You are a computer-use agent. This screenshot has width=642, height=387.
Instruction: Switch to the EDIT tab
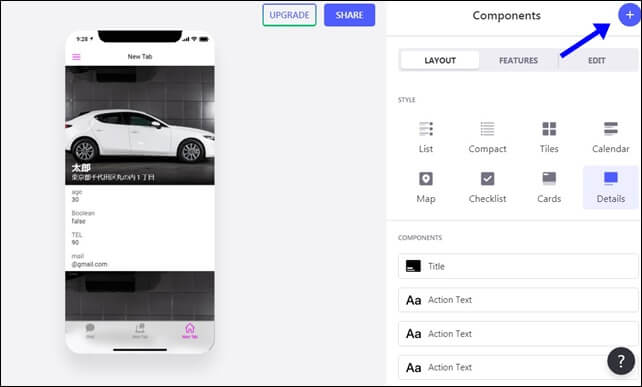tap(597, 61)
